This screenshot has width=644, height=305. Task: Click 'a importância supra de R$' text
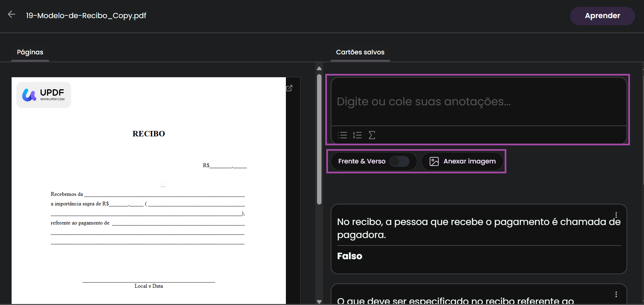80,204
